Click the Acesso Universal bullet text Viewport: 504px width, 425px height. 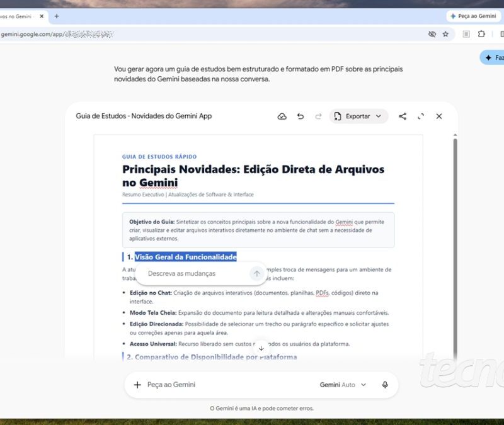click(x=239, y=344)
